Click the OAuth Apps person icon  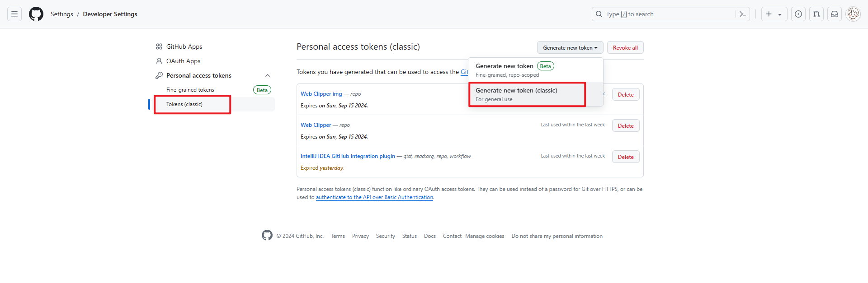click(x=159, y=61)
